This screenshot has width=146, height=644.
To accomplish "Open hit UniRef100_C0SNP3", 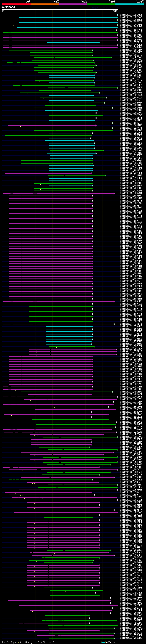I will pyautogui.click(x=131, y=25).
